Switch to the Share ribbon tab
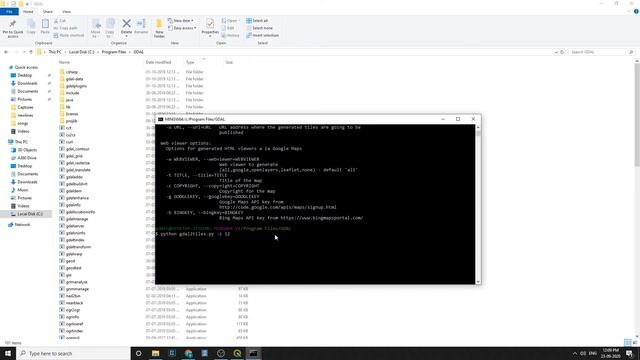Image resolution: width=640 pixels, height=360 pixels. 47,11
